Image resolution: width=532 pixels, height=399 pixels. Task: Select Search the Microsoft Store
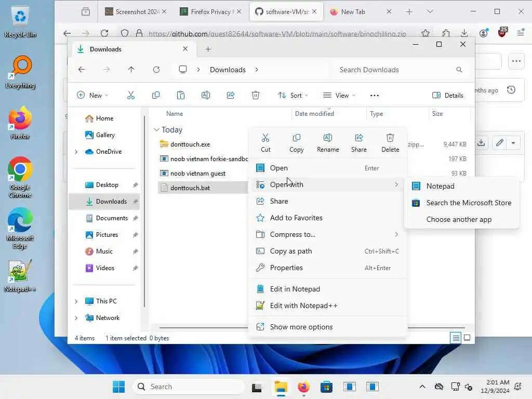coord(462,203)
